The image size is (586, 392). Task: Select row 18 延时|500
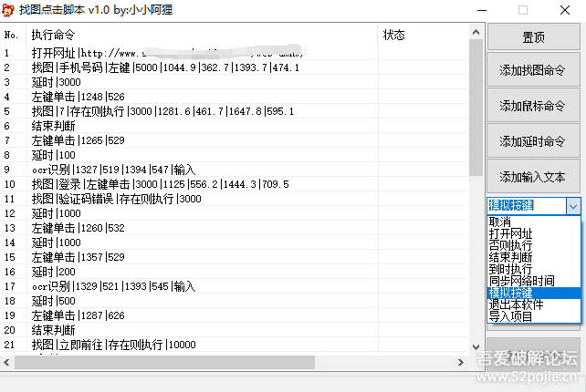[235, 301]
